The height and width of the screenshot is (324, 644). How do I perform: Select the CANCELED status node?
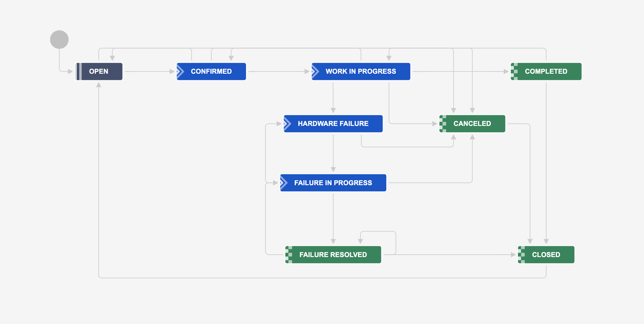click(472, 124)
